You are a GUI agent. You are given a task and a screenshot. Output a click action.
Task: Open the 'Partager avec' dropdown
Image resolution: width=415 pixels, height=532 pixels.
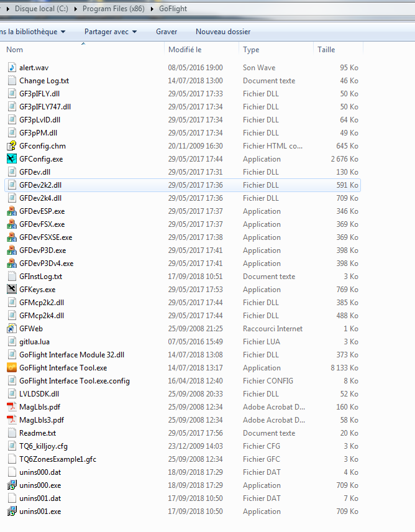[111, 32]
